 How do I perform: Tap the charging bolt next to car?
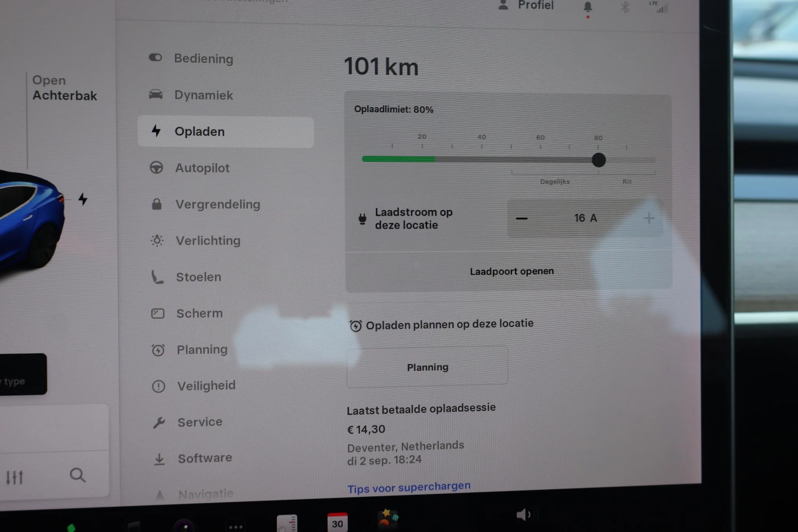click(x=83, y=199)
